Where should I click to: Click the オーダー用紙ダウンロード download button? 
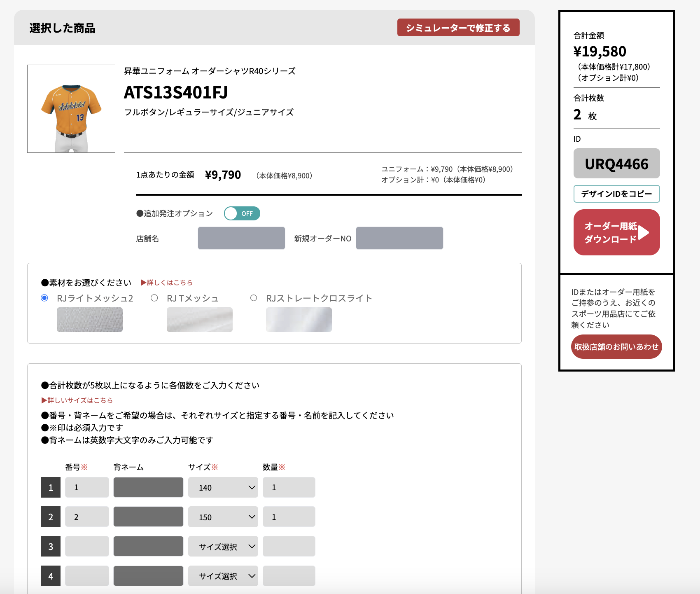click(616, 232)
